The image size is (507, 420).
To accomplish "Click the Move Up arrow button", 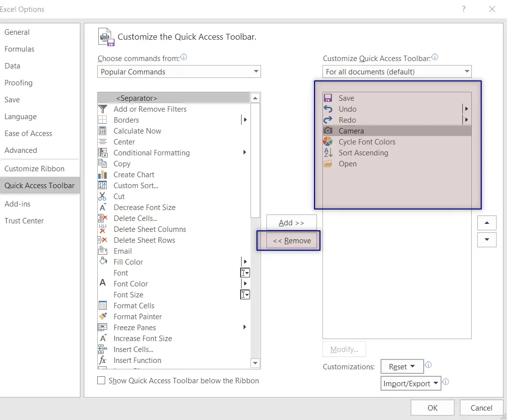I will tap(487, 222).
